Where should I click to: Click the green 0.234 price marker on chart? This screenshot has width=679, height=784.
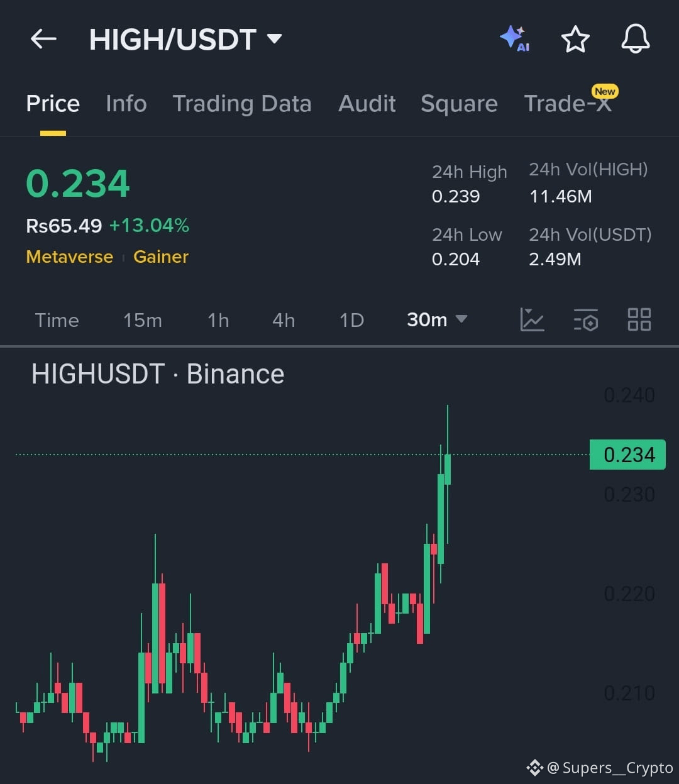pos(627,454)
